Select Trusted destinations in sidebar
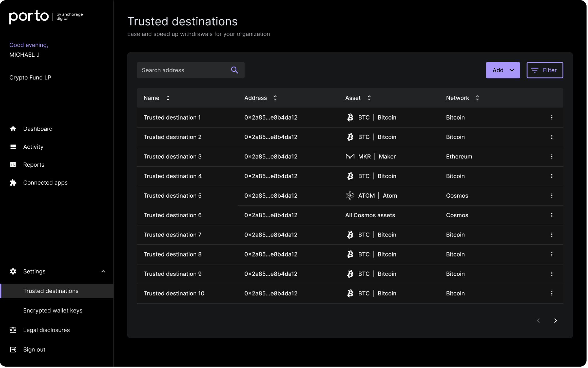Screen dimensions: 588x368 [57, 292]
